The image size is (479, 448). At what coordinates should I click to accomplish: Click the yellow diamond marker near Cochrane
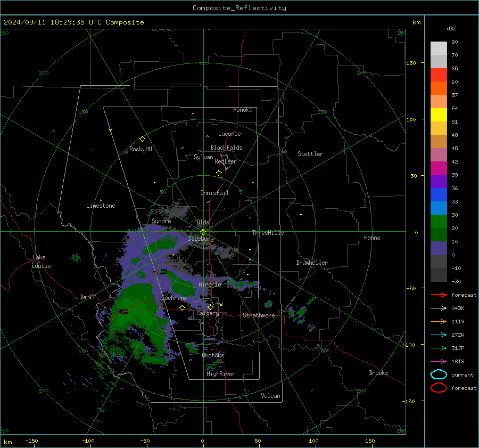coord(183,307)
